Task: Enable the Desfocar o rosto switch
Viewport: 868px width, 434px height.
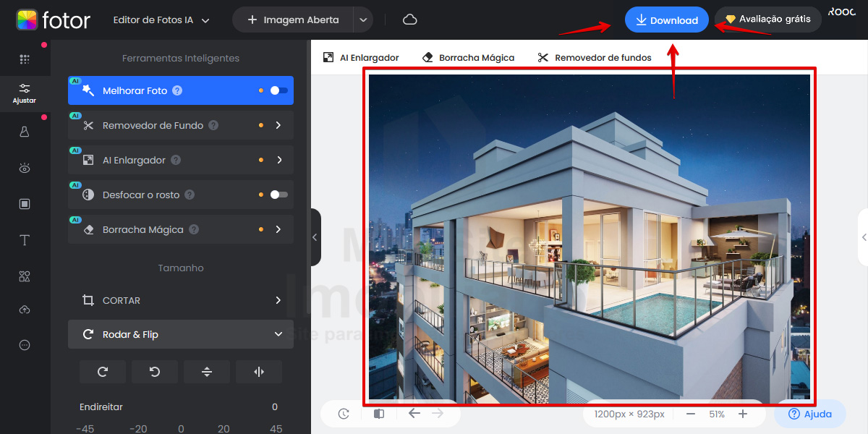Action: coord(278,195)
